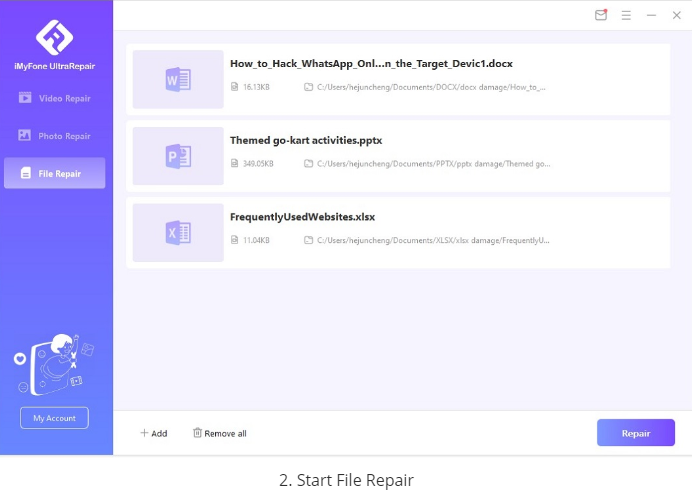Add another file with the Add button
The image size is (692, 497).
point(153,433)
